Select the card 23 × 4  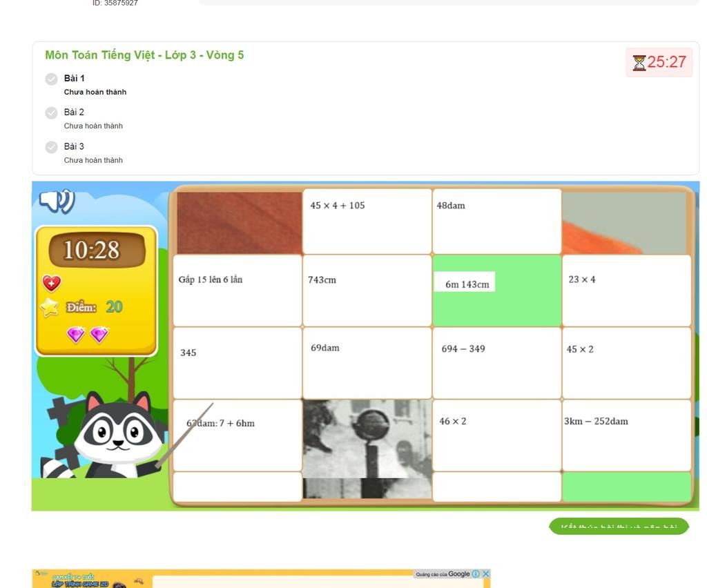627,291
